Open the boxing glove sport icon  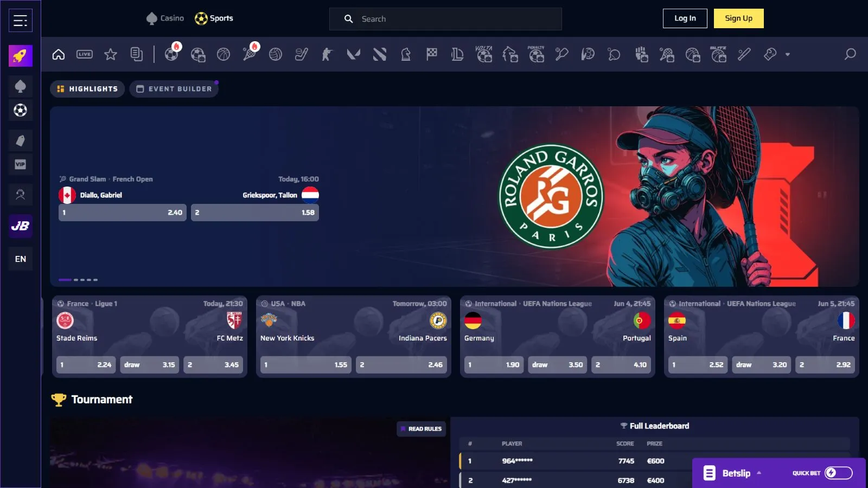[x=641, y=54]
